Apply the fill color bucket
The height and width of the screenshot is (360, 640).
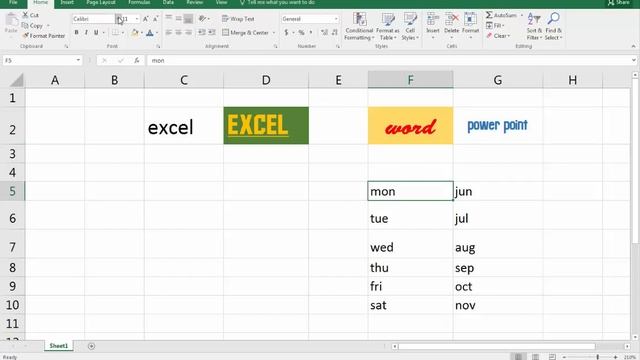(134, 32)
